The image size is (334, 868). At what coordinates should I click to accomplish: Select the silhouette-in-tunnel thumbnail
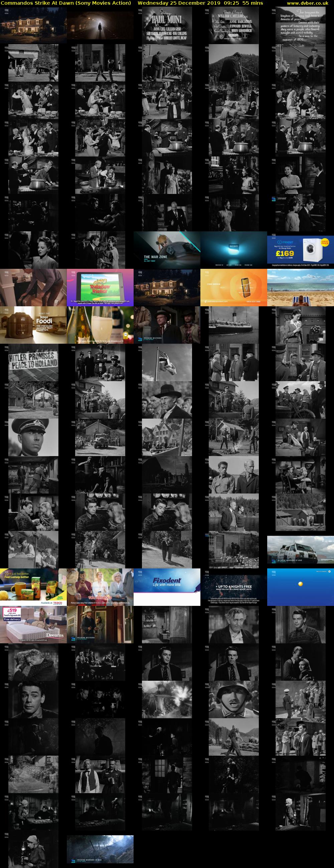point(100,25)
